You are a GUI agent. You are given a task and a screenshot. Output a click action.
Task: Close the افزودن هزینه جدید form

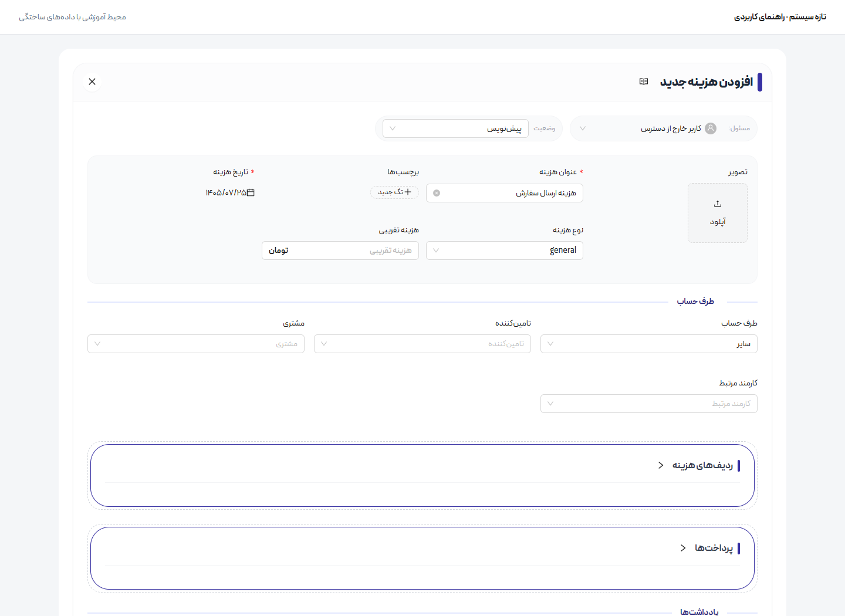tap(92, 82)
